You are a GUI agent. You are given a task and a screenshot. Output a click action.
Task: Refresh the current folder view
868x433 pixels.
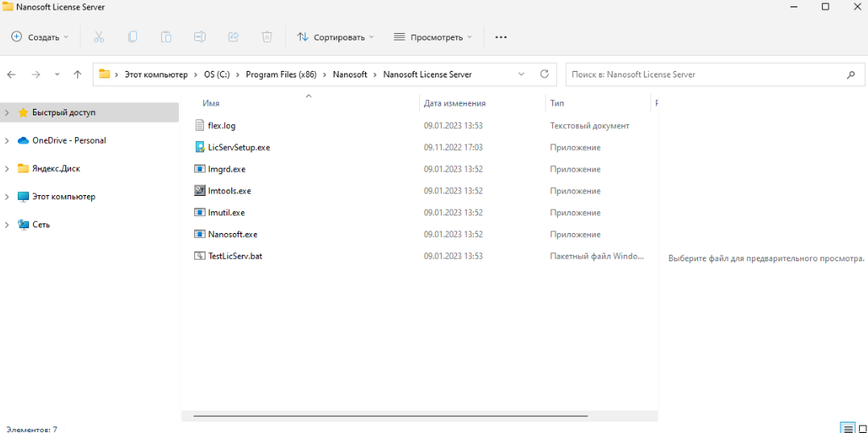coord(544,74)
